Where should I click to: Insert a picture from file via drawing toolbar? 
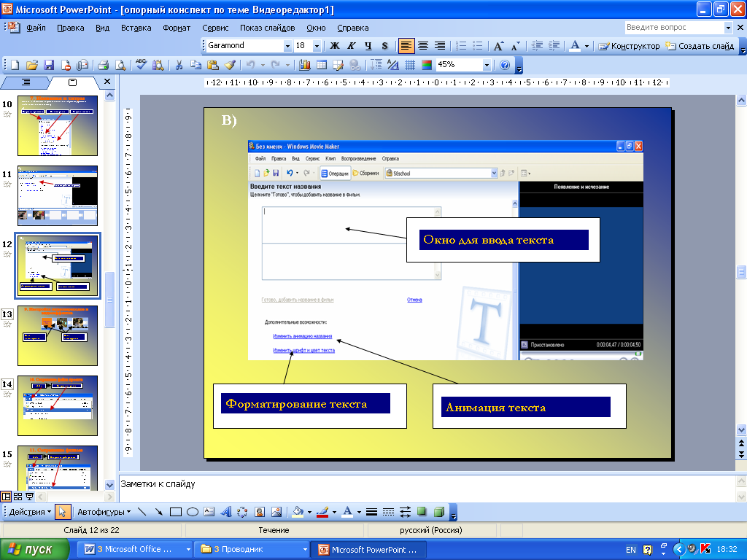pos(276,512)
